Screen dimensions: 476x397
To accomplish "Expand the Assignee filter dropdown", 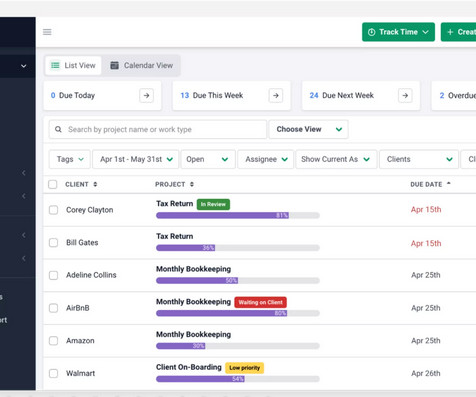I will 266,159.
